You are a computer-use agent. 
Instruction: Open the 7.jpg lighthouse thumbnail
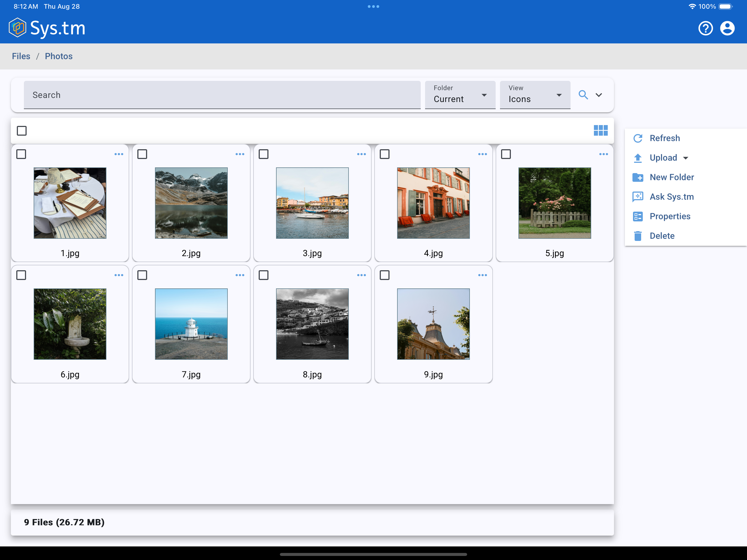[191, 324]
